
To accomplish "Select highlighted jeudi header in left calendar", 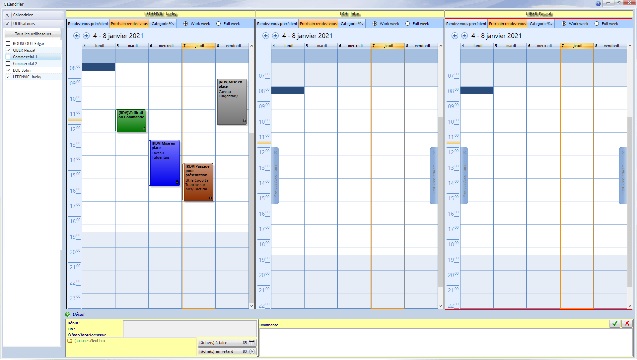I will pyautogui.click(x=199, y=46).
